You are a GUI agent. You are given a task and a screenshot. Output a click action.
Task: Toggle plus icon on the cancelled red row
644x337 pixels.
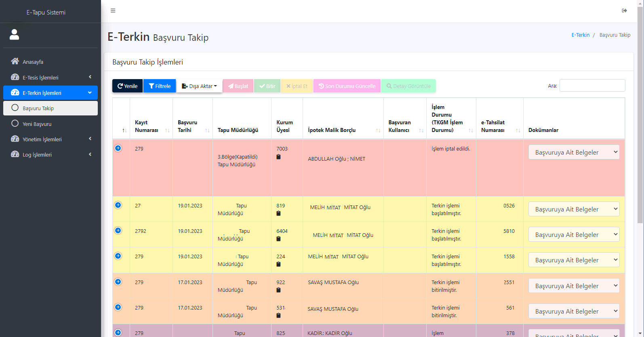[x=118, y=148]
